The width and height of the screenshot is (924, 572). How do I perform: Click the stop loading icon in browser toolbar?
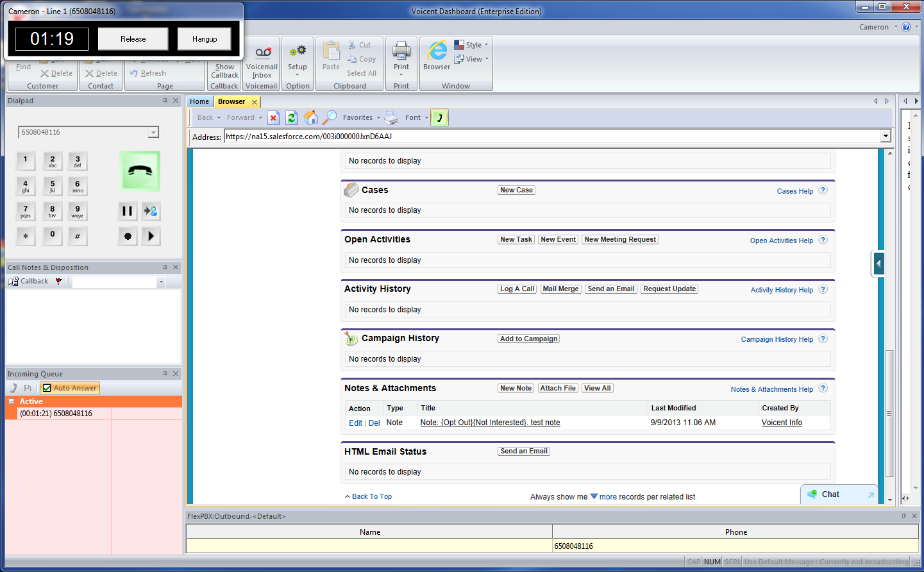(273, 118)
